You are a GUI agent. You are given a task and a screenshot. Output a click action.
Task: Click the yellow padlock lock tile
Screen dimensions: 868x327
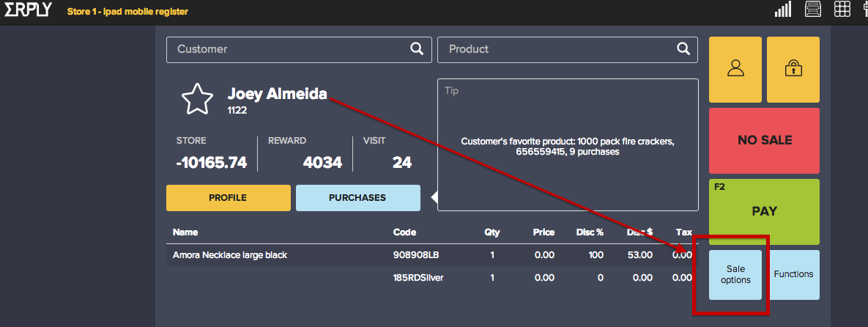click(793, 69)
